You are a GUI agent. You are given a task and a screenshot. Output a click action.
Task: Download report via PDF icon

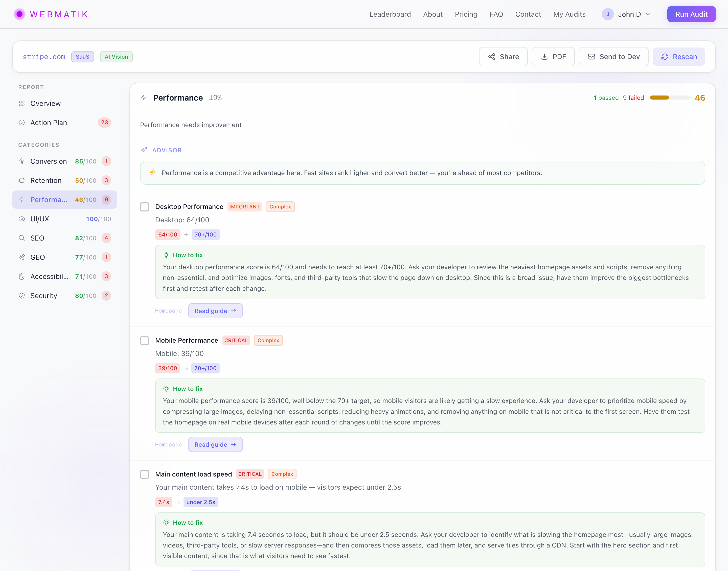click(x=544, y=57)
